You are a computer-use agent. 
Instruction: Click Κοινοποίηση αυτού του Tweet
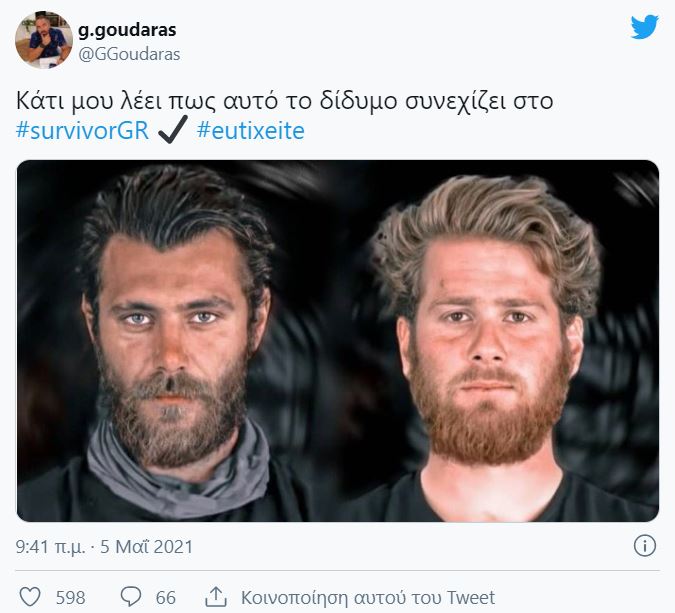click(368, 598)
